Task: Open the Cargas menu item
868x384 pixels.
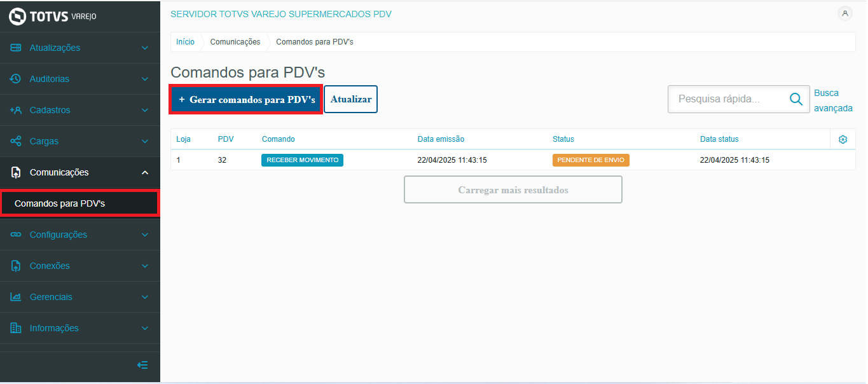Action: (x=80, y=141)
